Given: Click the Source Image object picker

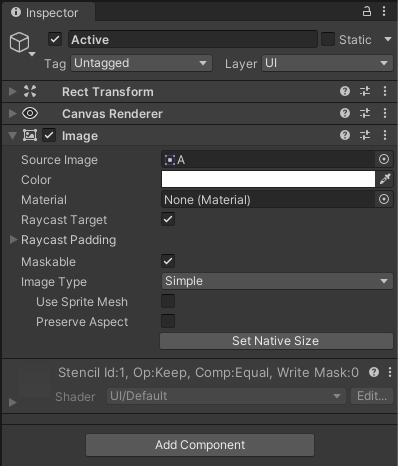Looking at the screenshot, I should tap(384, 159).
